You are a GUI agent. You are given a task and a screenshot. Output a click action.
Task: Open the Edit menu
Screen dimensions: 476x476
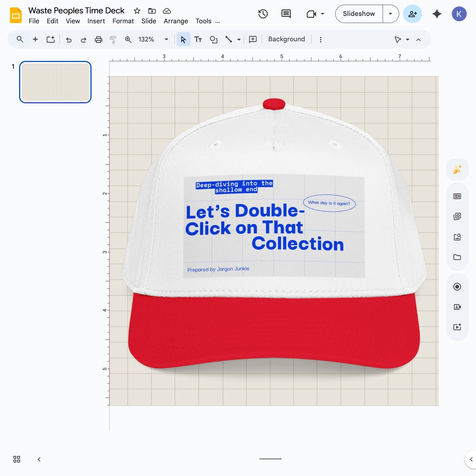(52, 21)
